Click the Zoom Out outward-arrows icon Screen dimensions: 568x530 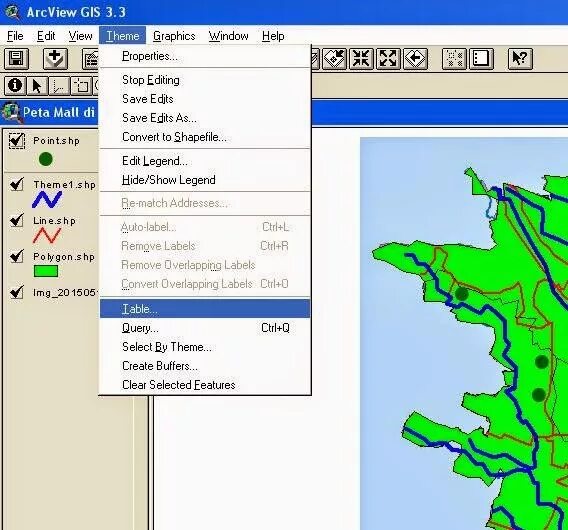[x=388, y=58]
